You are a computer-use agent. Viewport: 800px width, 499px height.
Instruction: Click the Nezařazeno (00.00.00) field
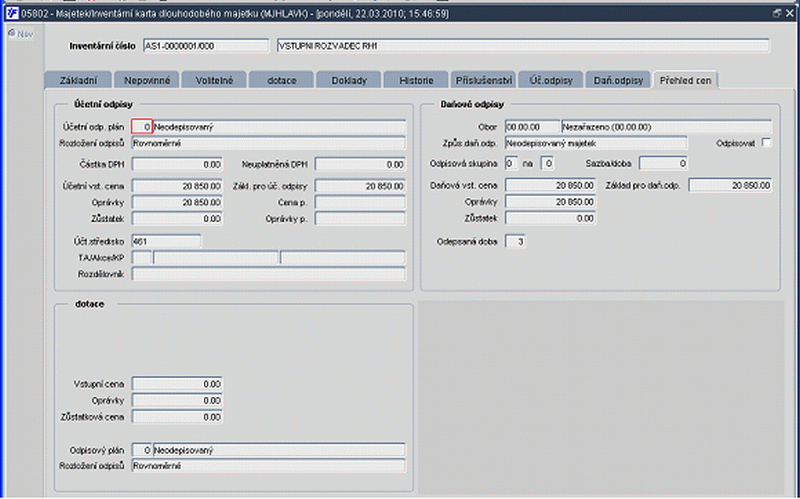[x=666, y=127]
